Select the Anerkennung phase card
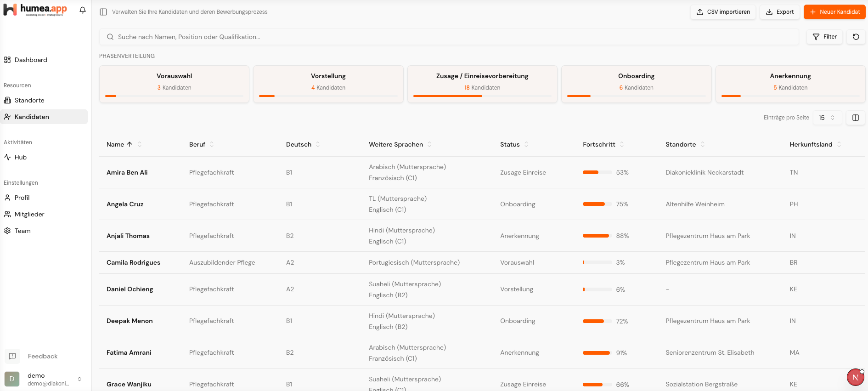 790,84
